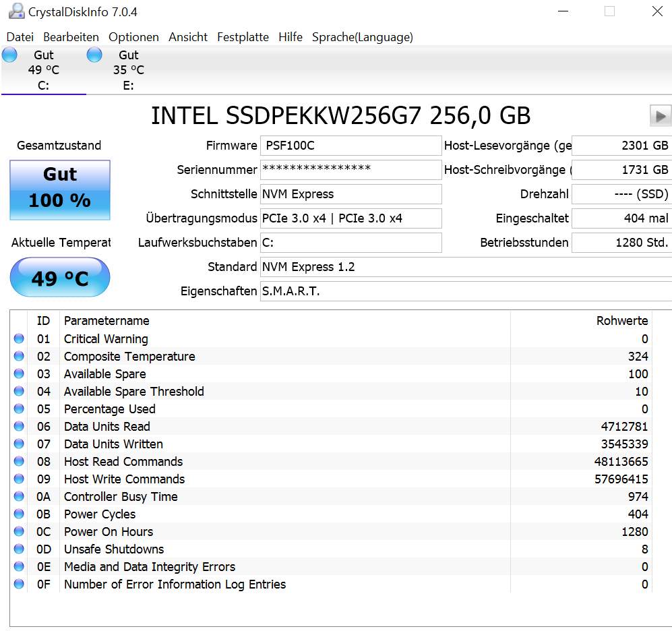Click the status dot for Percentage Used
Image resolution: width=672 pixels, height=631 pixels.
(x=19, y=409)
